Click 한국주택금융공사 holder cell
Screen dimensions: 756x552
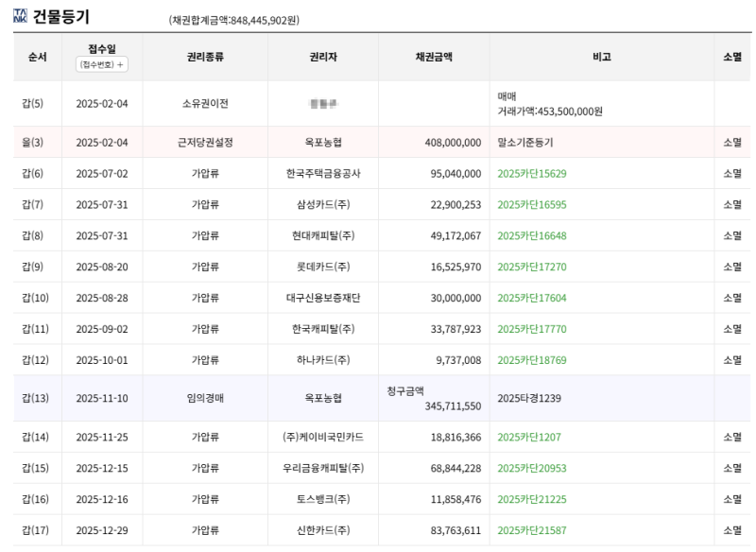pyautogui.click(x=323, y=174)
